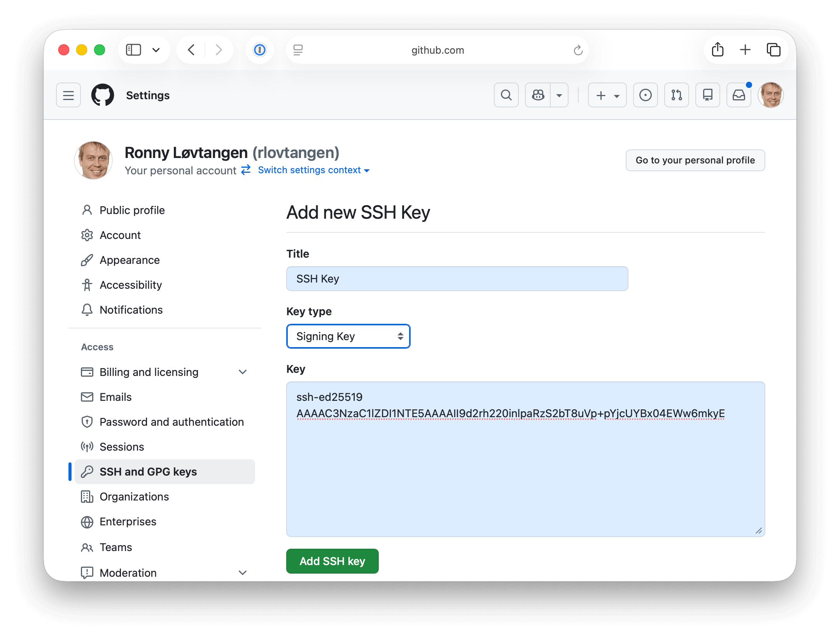Click the GitHub Octocat logo

click(103, 95)
